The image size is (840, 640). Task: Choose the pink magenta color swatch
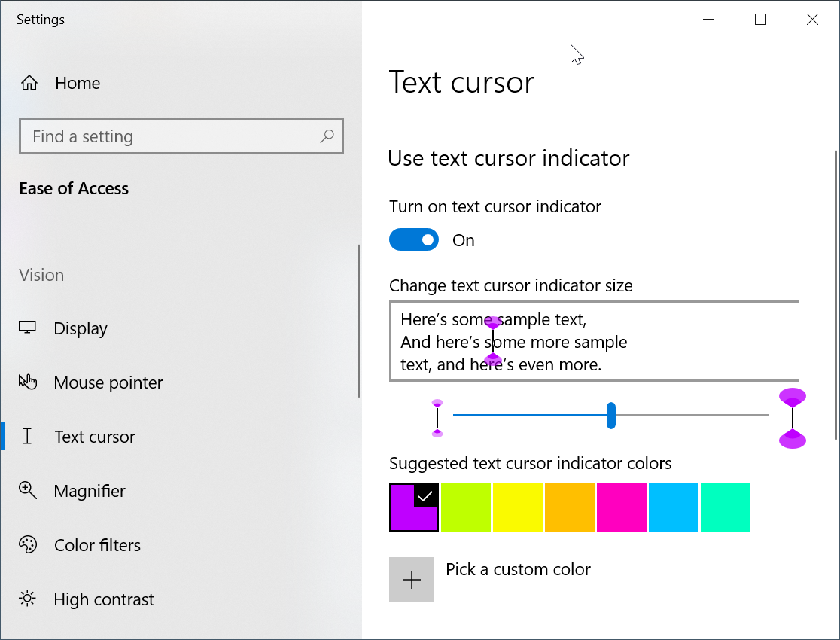(x=622, y=507)
